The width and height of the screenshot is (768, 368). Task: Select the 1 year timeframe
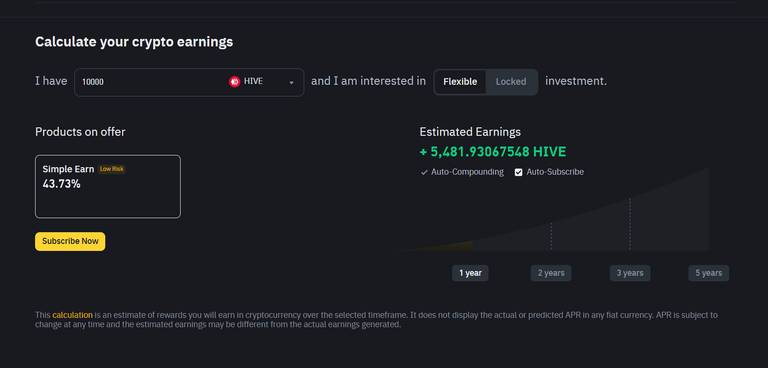[470, 273]
